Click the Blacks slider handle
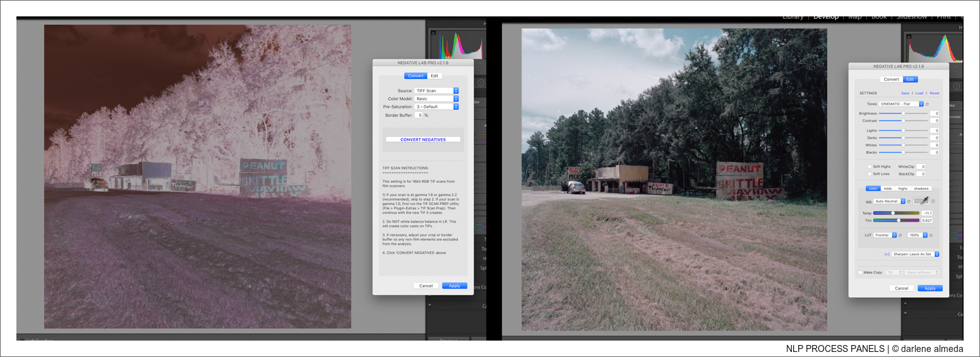This screenshot has width=980, height=357. (903, 153)
